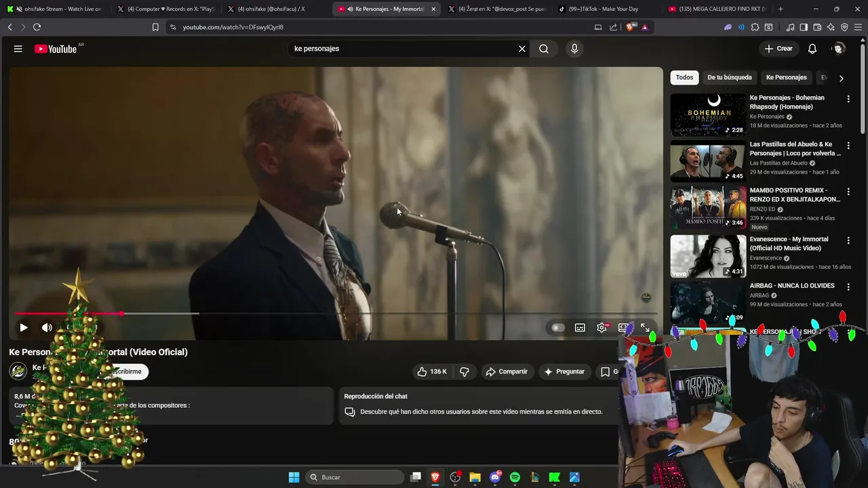This screenshot has width=868, height=488.
Task: Open Las Pastillas del Abuelo video thumbnail
Action: click(x=708, y=161)
